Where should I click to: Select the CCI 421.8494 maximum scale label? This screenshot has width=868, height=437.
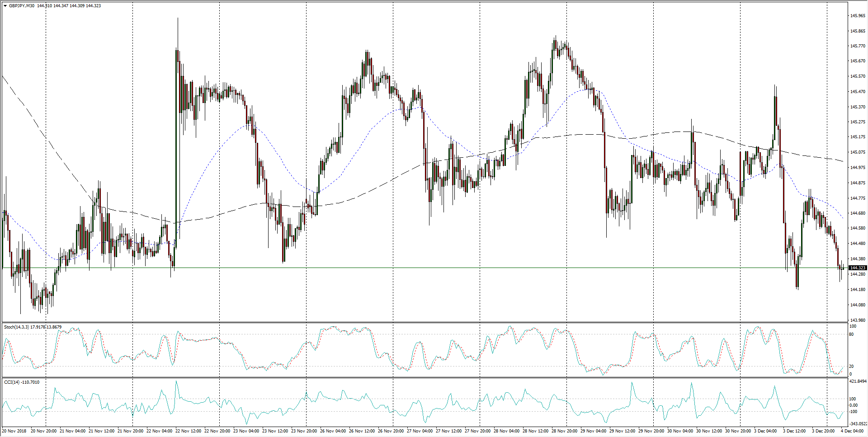click(x=858, y=381)
